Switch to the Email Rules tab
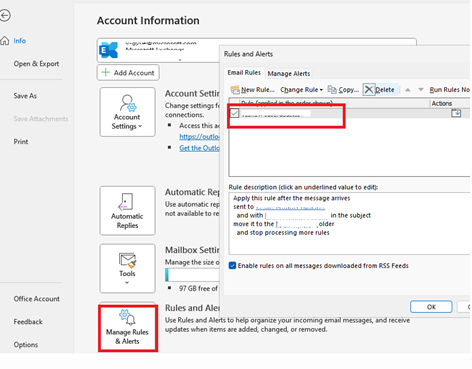The image size is (472, 369). tap(244, 73)
